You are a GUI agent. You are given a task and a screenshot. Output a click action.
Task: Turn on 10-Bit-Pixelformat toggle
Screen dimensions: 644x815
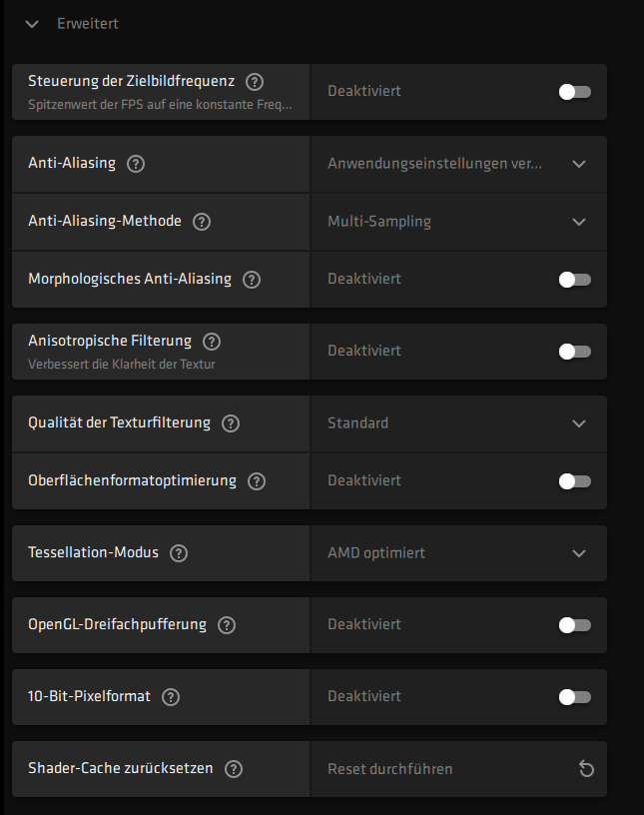pos(574,697)
